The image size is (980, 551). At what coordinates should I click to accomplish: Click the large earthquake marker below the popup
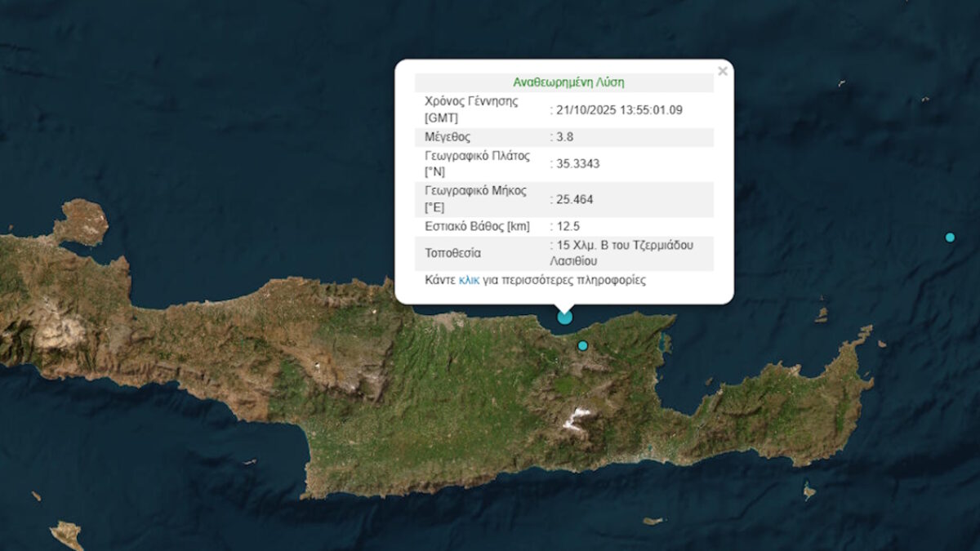point(564,317)
